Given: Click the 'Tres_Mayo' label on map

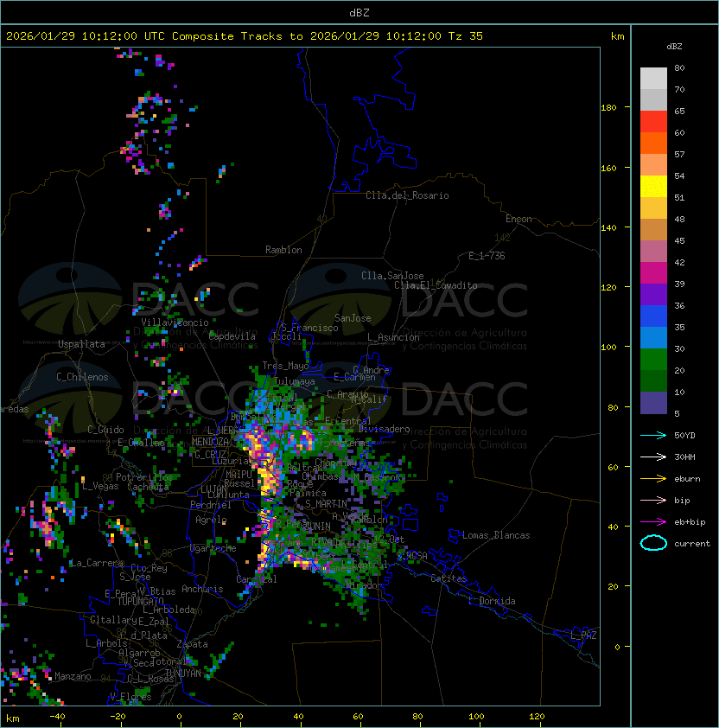Looking at the screenshot, I should (285, 366).
